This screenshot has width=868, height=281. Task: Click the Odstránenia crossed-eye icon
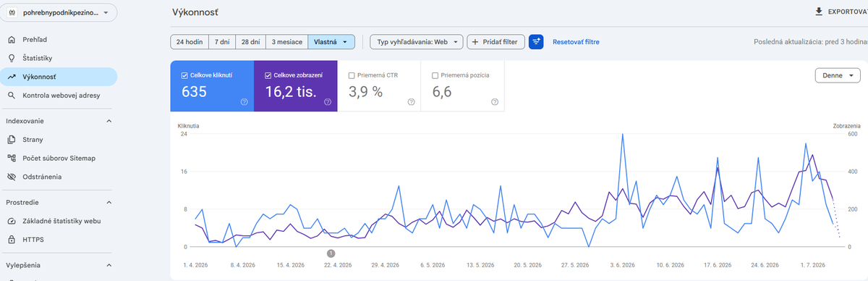click(11, 177)
